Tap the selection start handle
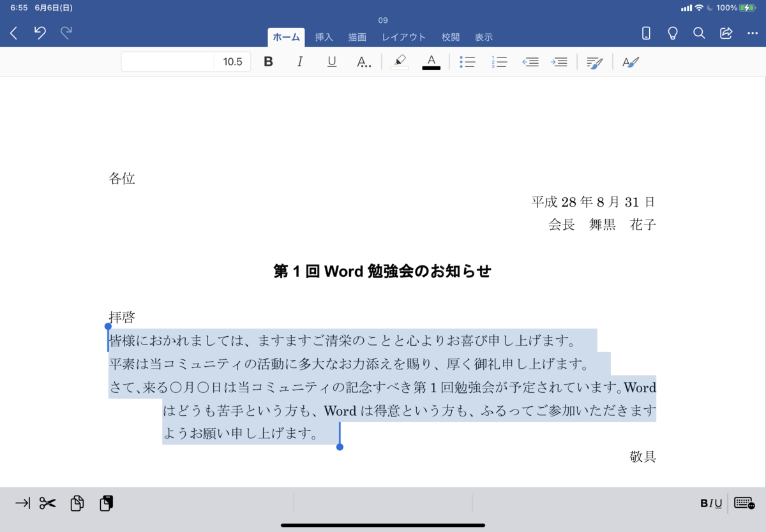The image size is (766, 532). pos(108,327)
